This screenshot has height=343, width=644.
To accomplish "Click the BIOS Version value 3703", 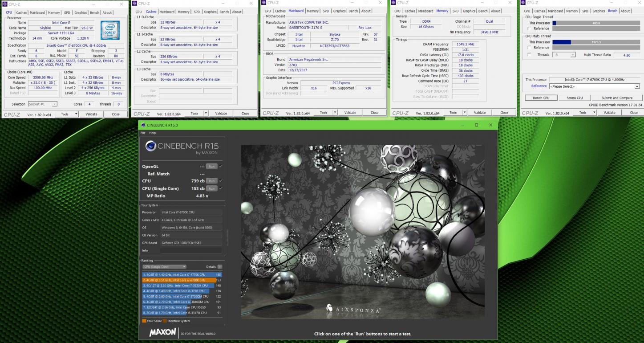I will click(335, 65).
